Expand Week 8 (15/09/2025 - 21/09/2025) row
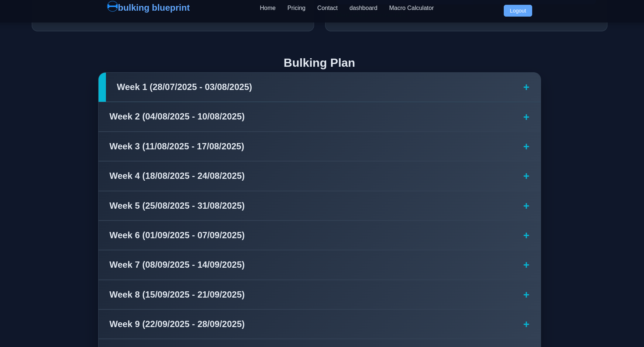Screen dimensions: 644x347 point(177,295)
